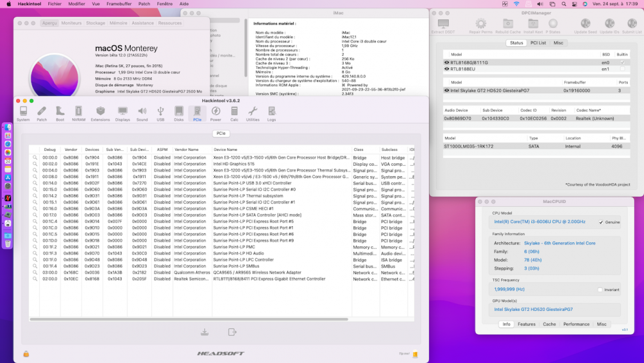Open the Displays section in Hackintool
Image resolution: width=644 pixels, height=363 pixels.
click(122, 114)
